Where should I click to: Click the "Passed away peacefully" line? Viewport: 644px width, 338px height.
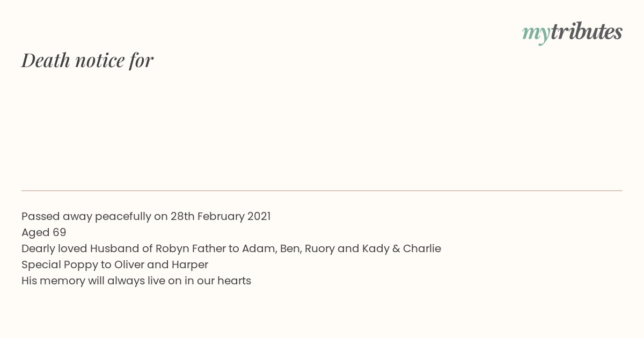tap(146, 217)
